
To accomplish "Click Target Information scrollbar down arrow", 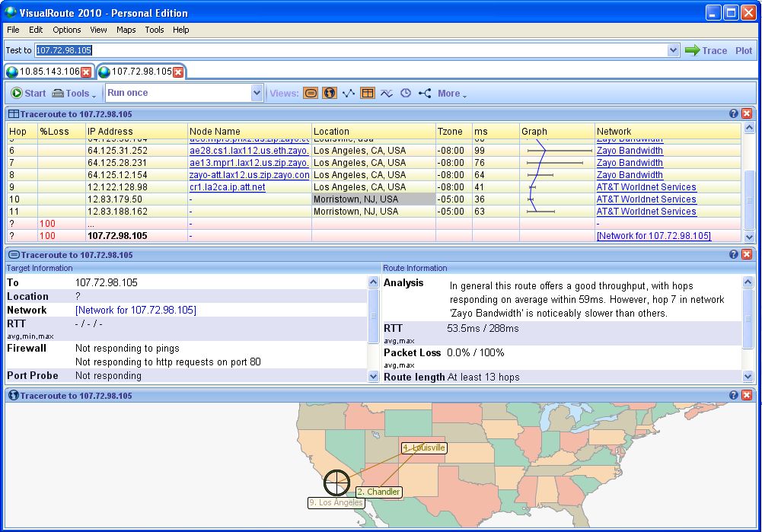I will coord(373,377).
